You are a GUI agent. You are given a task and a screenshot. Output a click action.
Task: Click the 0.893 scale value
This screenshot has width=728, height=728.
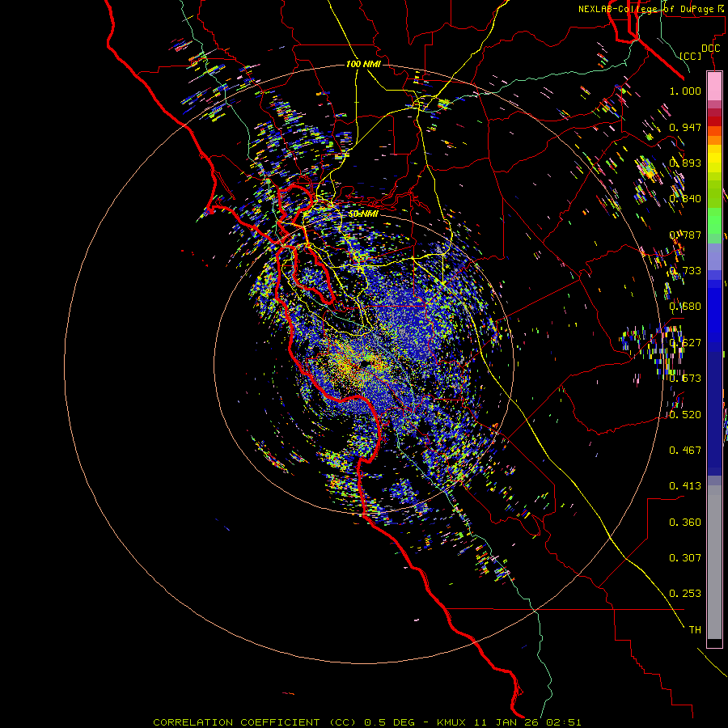[685, 163]
